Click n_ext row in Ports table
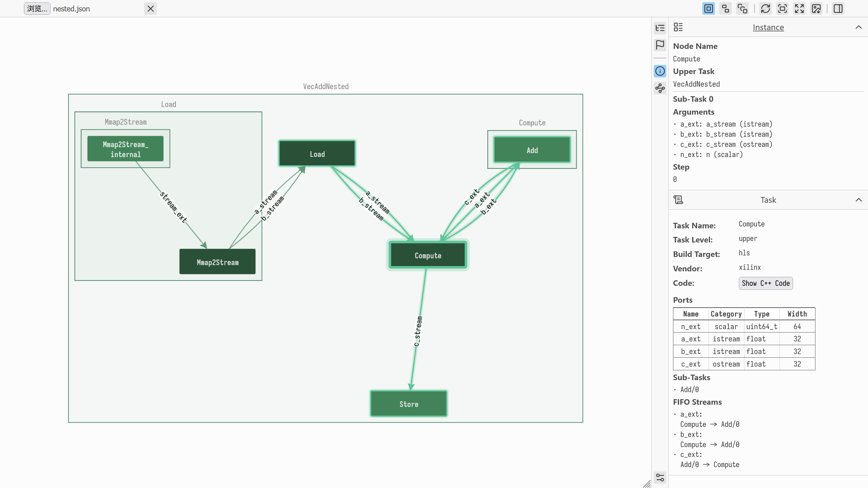Viewport: 868px width, 488px height. [744, 326]
